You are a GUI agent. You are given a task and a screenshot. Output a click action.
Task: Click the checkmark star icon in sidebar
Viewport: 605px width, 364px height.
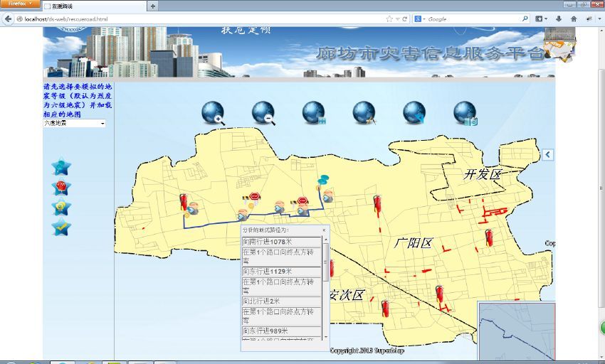coord(61,227)
